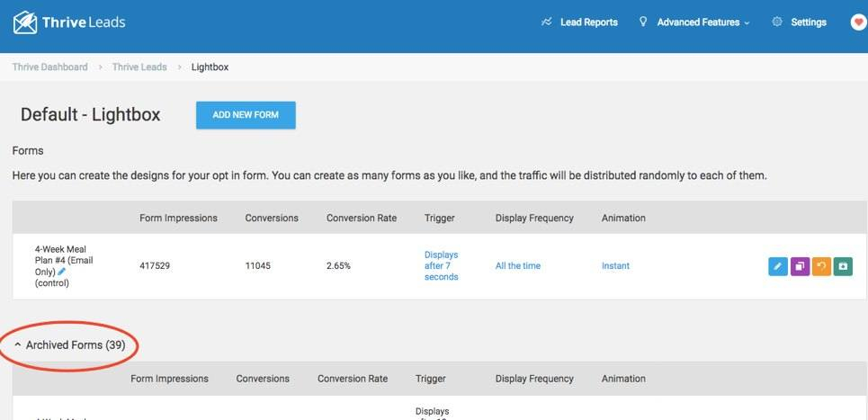Edit trigger 'Displays after 7 seconds'
This screenshot has width=868, height=420.
pyautogui.click(x=442, y=265)
